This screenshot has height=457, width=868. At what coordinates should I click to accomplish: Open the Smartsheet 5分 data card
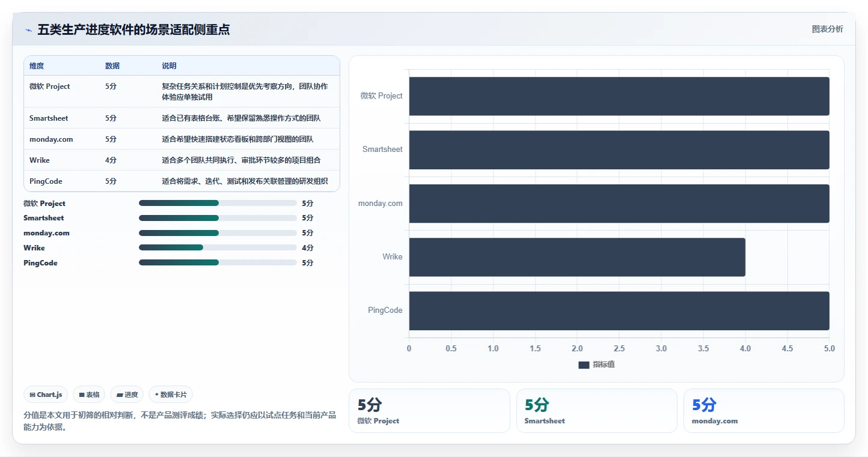[x=596, y=411]
